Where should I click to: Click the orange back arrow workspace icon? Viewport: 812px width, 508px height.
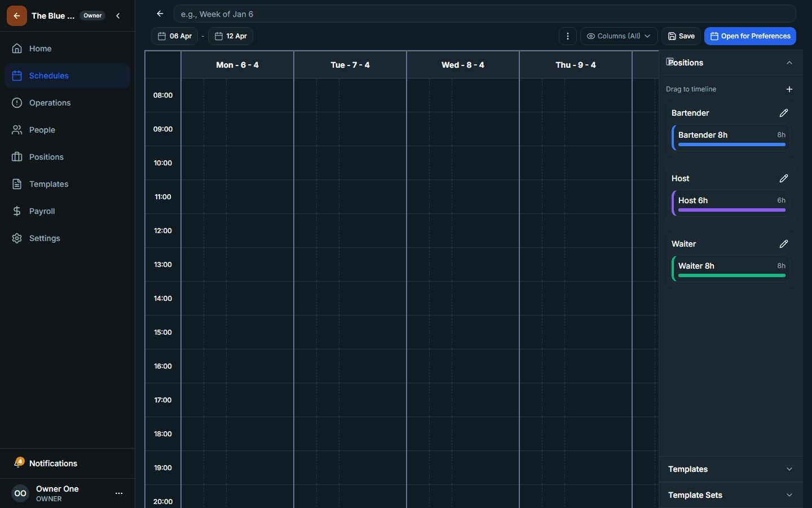(x=17, y=16)
